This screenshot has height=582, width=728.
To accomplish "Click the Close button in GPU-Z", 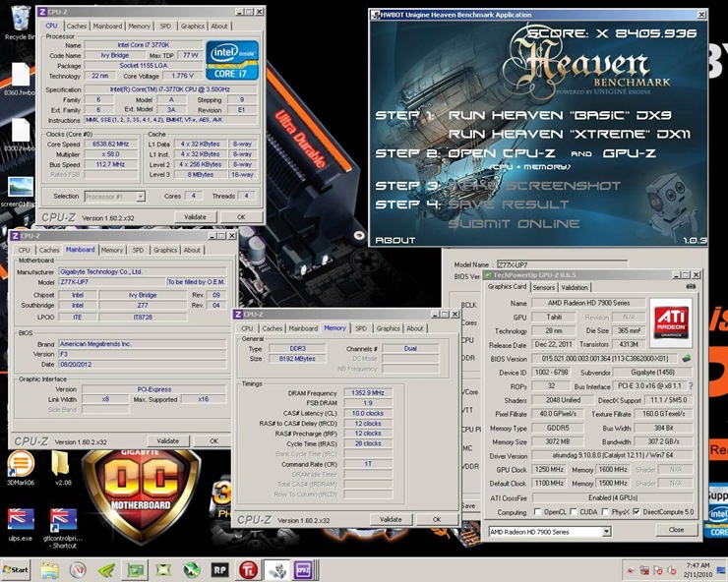I will (x=676, y=530).
